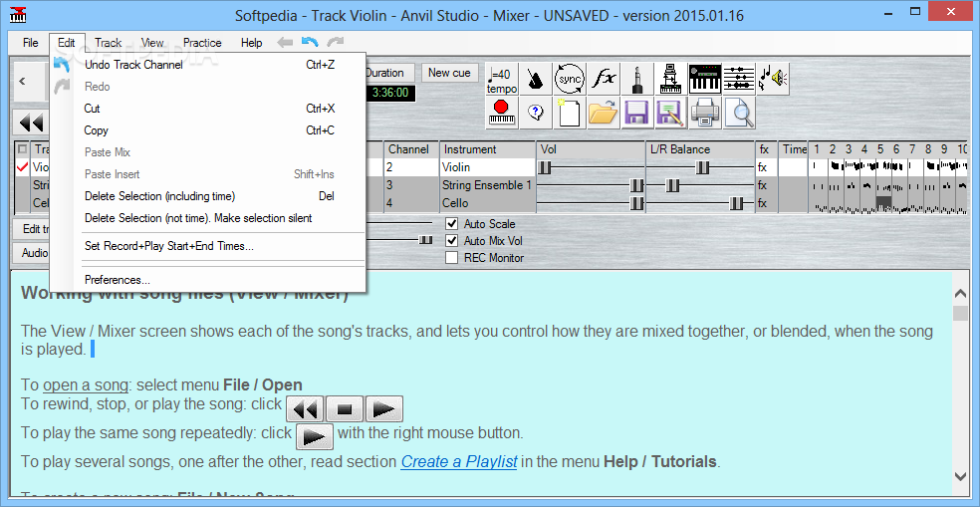Click the slider handle left of Auto Mix Vol
Screen dimensions: 980x507
pyautogui.click(x=425, y=241)
